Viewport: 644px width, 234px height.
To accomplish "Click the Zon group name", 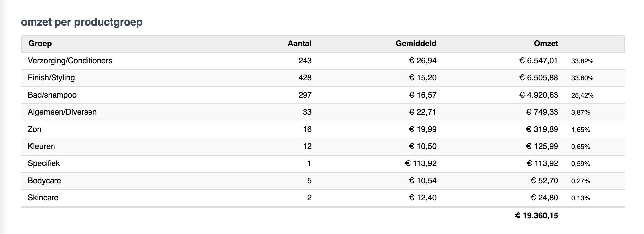I will click(x=34, y=129).
